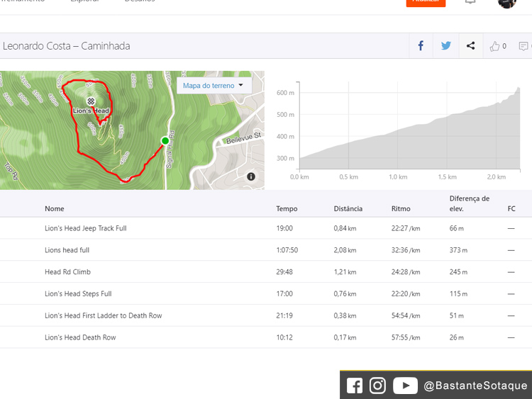The height and width of the screenshot is (399, 532).
Task: Open segment Lions head full
Action: pos(67,250)
